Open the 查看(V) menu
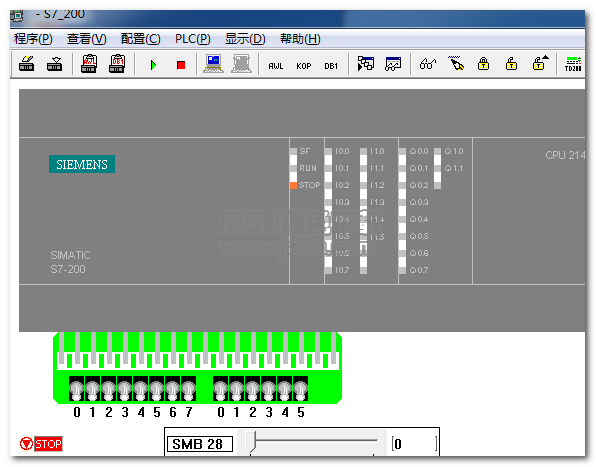596x467 pixels. point(87,39)
